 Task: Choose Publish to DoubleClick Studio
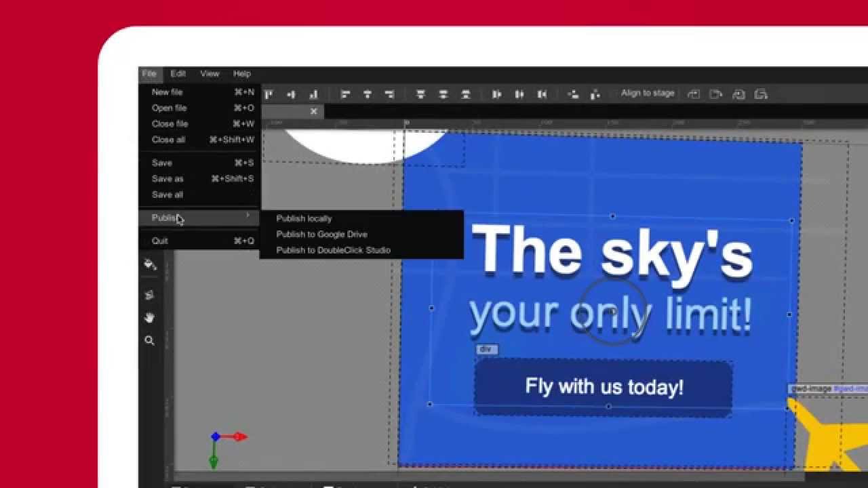[361, 250]
